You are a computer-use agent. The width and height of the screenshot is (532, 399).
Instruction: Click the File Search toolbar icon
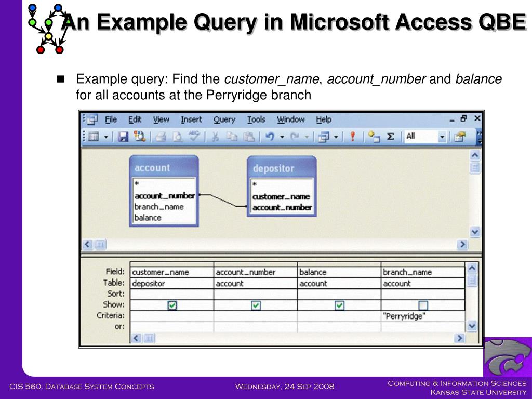click(x=139, y=137)
